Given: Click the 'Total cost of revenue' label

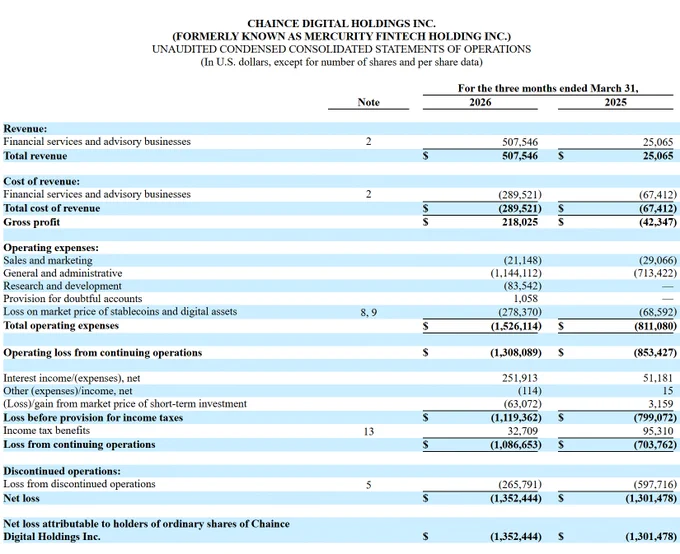Looking at the screenshot, I should pos(52,208).
